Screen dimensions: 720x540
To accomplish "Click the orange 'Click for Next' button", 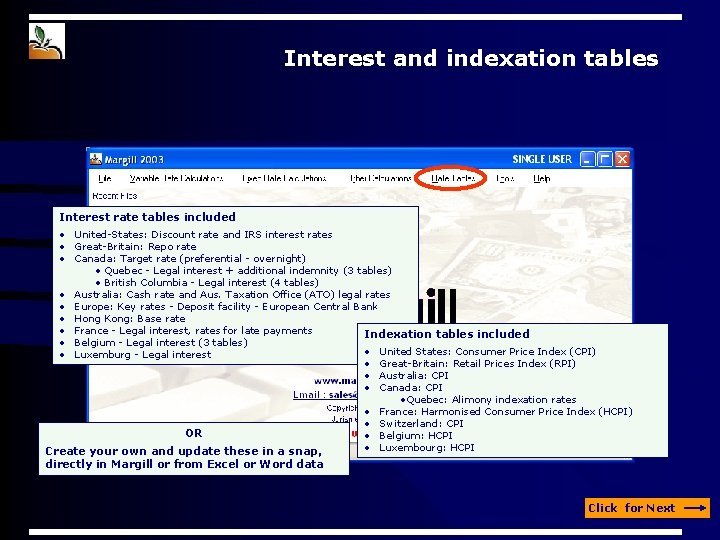I will pyautogui.click(x=647, y=508).
